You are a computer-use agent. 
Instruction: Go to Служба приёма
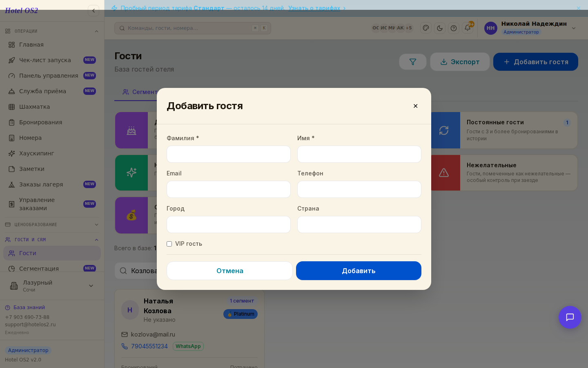pos(52,91)
